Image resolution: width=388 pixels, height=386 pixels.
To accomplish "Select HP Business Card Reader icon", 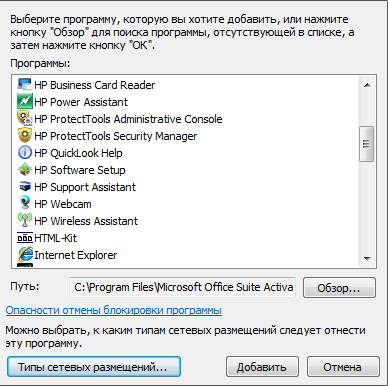I will (25, 85).
